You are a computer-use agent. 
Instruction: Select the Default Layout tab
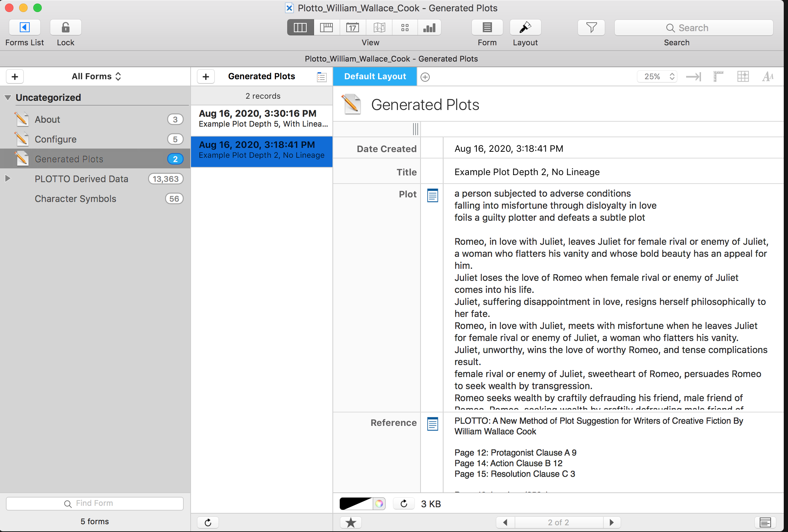375,76
